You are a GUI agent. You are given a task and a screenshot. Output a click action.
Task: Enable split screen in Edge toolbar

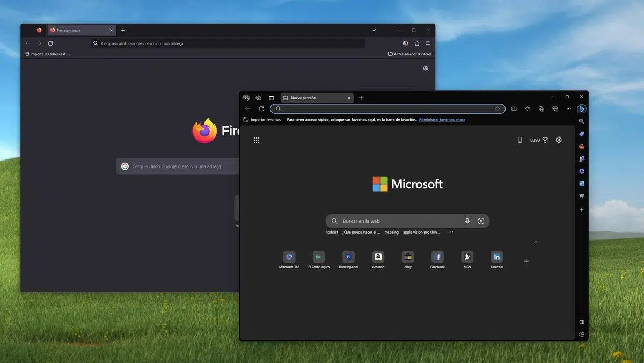pyautogui.click(x=514, y=109)
